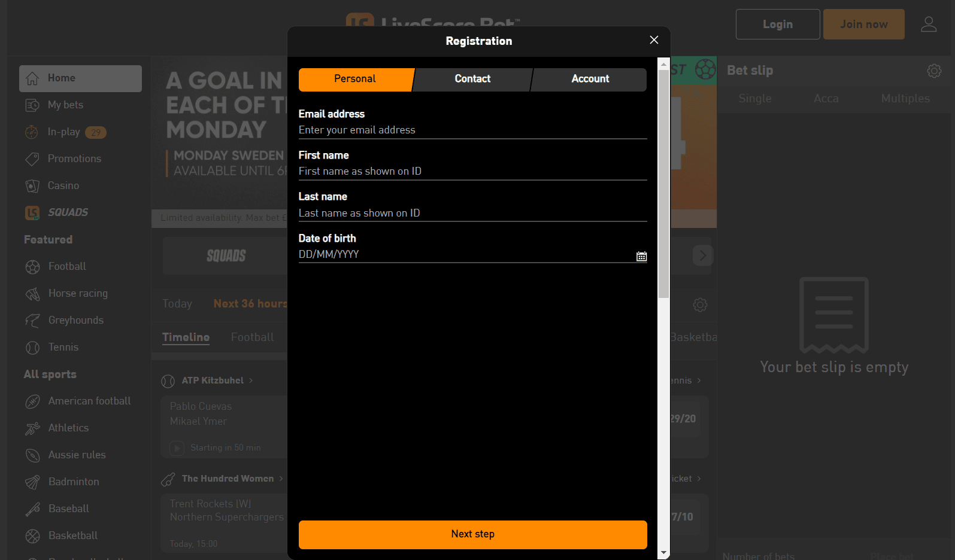
Task: Click the Promotions tag icon
Action: pyautogui.click(x=32, y=159)
